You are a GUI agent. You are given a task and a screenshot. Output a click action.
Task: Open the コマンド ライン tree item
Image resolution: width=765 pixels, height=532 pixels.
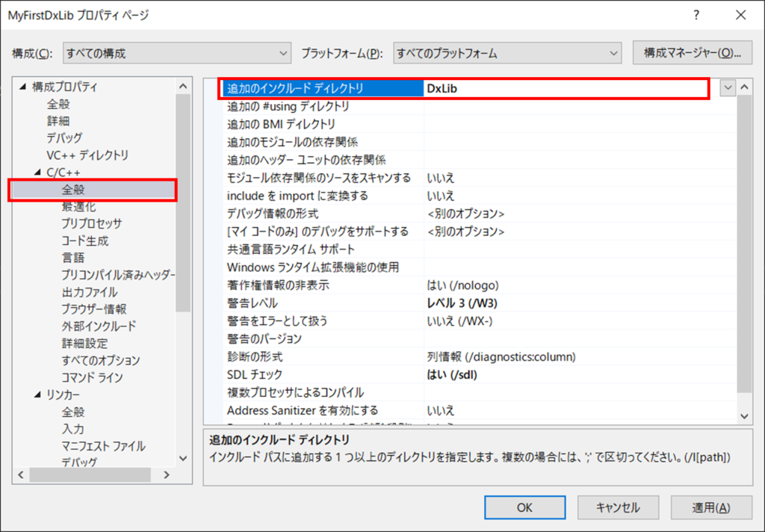[x=92, y=377]
